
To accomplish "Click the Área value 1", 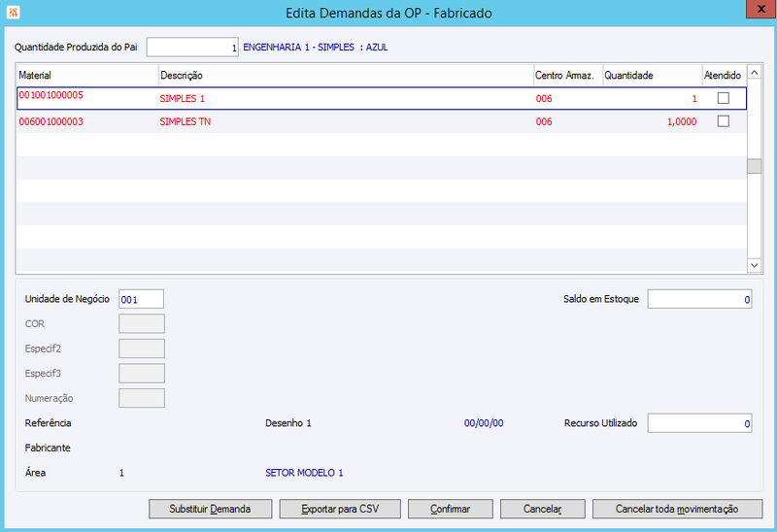I will (x=121, y=473).
